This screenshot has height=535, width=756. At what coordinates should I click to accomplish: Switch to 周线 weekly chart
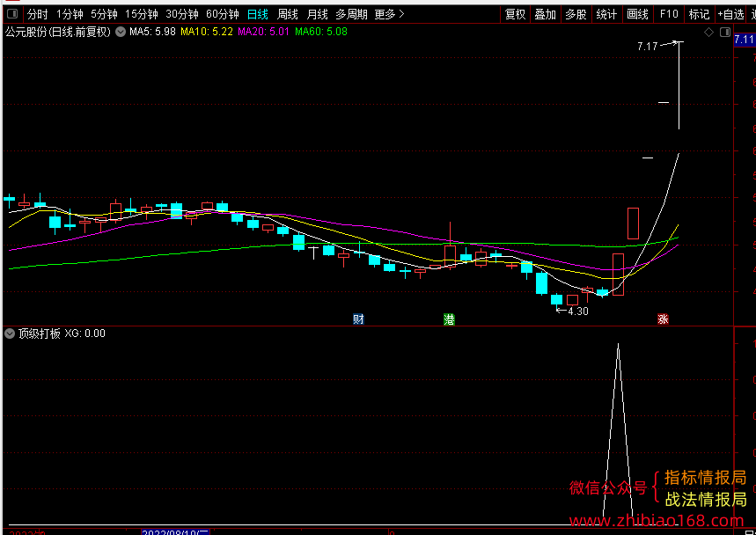point(288,14)
